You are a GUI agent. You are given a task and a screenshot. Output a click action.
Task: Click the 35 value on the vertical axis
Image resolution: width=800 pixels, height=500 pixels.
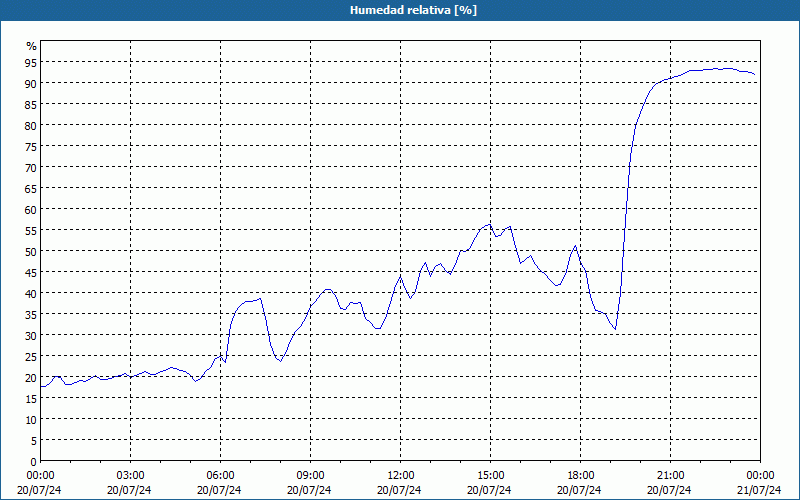pyautogui.click(x=31, y=314)
